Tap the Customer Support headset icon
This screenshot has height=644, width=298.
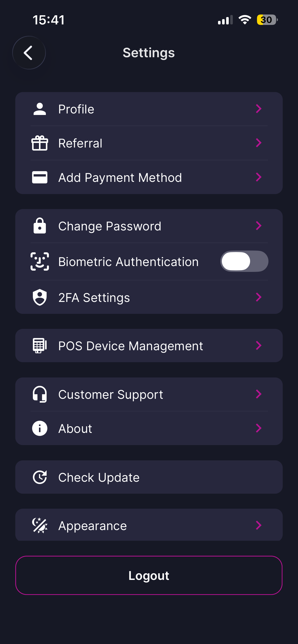[x=40, y=394]
